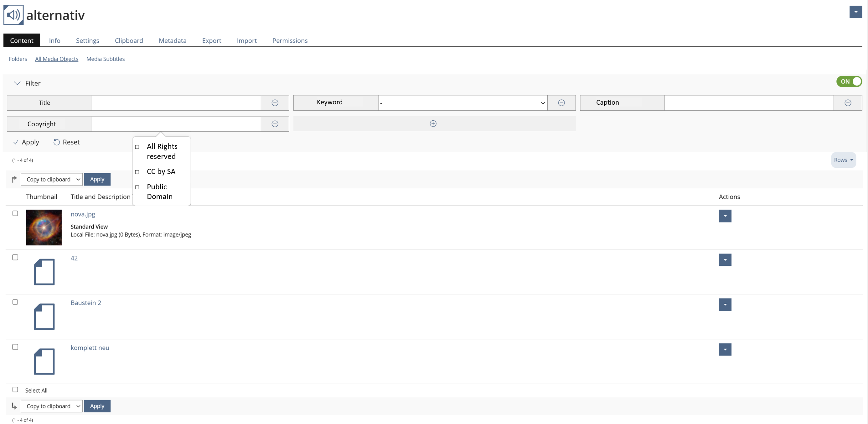Check the CC by SA copyright option
The image size is (868, 424).
tap(137, 172)
